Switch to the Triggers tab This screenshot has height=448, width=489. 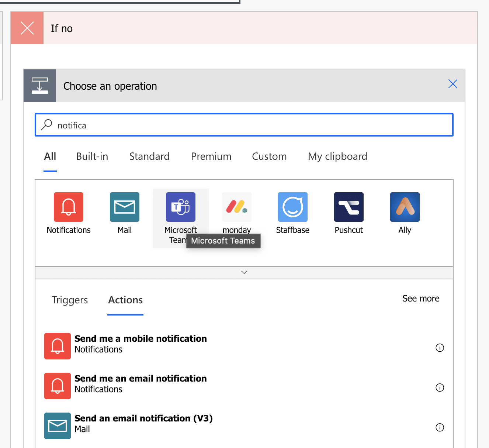70,300
